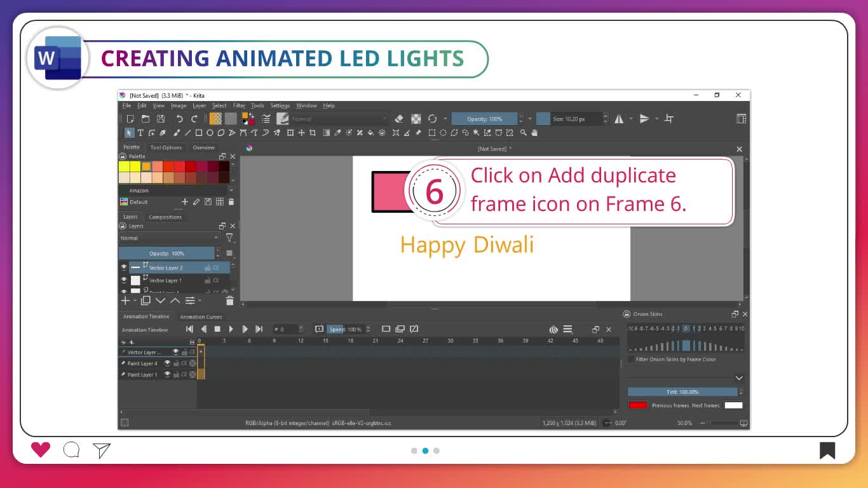This screenshot has height=488, width=868.
Task: Pick the Calligraphy tool
Action: point(163,133)
